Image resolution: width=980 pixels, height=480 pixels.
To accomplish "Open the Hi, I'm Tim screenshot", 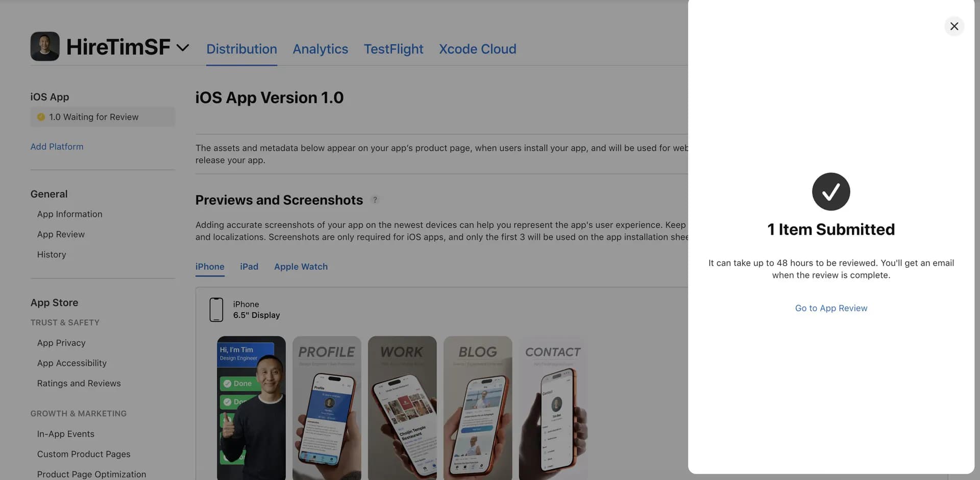I will click(x=251, y=407).
